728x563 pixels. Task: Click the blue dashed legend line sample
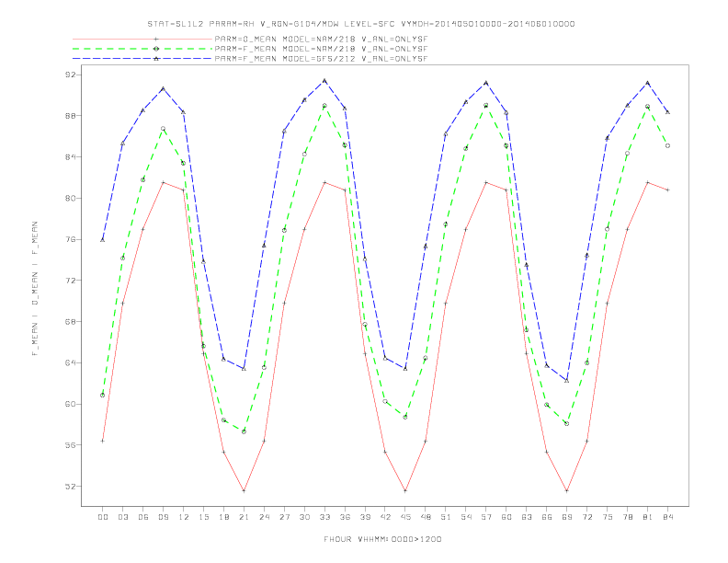pos(142,59)
